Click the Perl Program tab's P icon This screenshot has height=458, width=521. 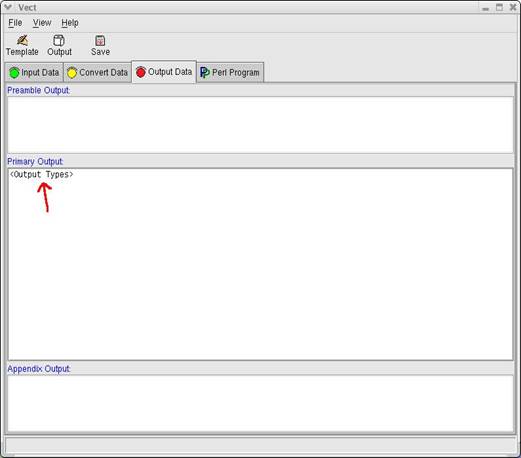click(205, 73)
